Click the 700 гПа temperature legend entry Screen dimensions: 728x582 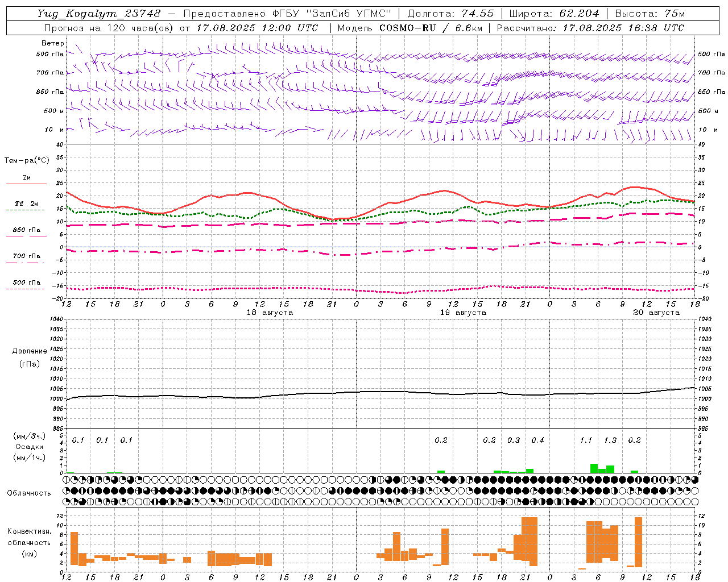pyautogui.click(x=26, y=256)
